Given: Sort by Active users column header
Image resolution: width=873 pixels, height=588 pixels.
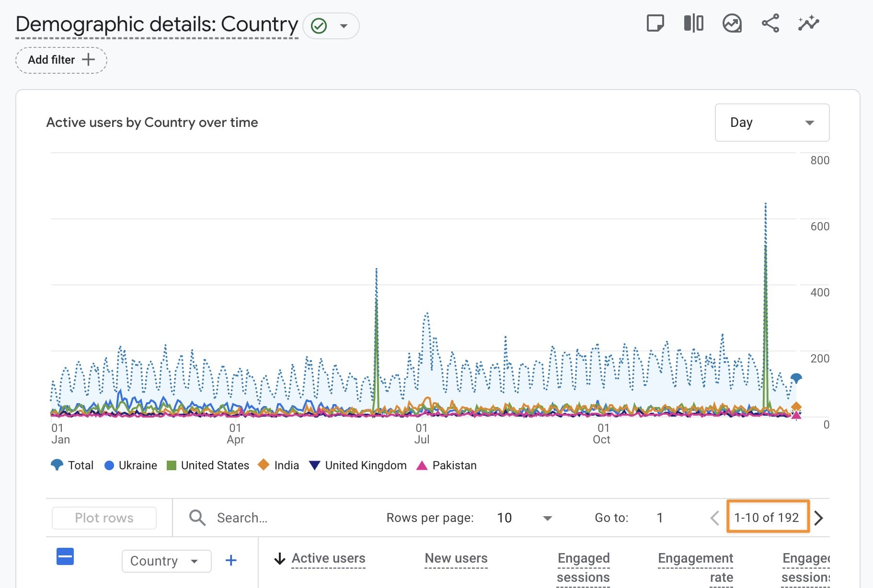Looking at the screenshot, I should point(328,558).
